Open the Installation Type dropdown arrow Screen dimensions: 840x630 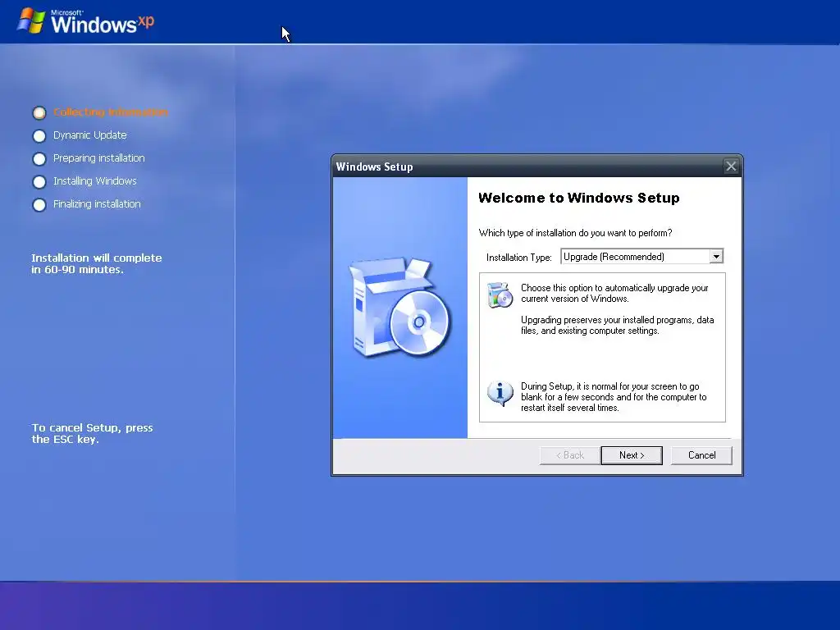click(x=715, y=257)
